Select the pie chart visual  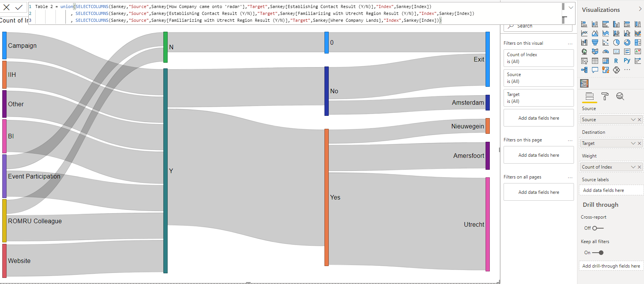coord(616,42)
